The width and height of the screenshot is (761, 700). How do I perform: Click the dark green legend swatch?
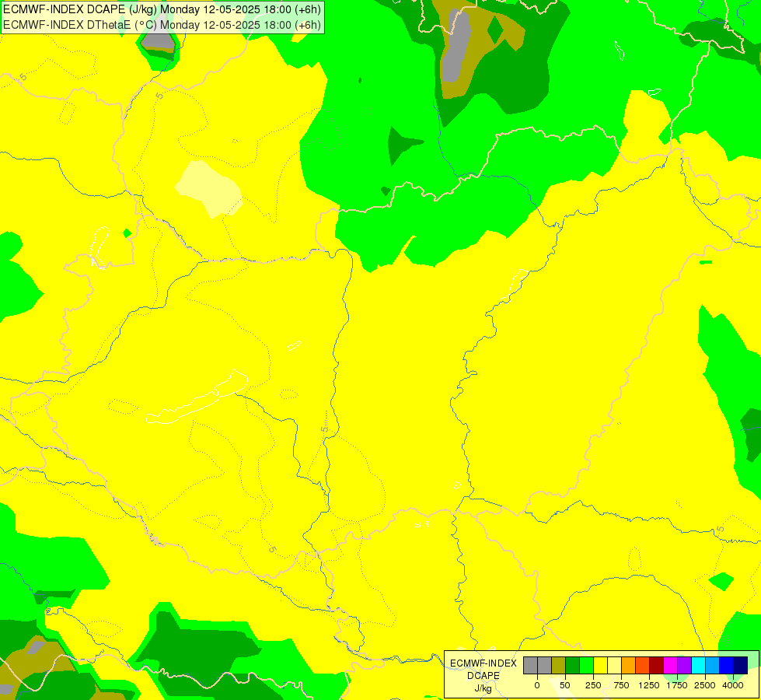(573, 665)
